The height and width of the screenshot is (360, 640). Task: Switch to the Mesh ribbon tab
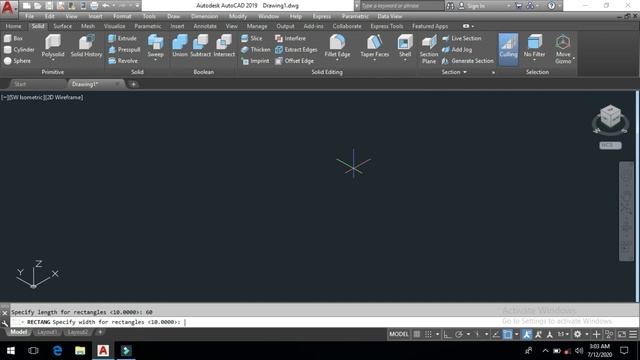click(88, 26)
